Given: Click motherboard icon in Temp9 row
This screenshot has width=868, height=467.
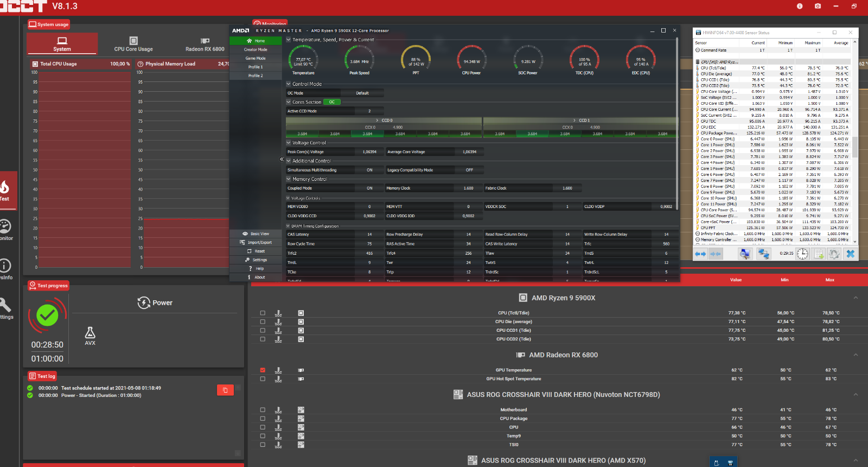Looking at the screenshot, I should coord(301,436).
